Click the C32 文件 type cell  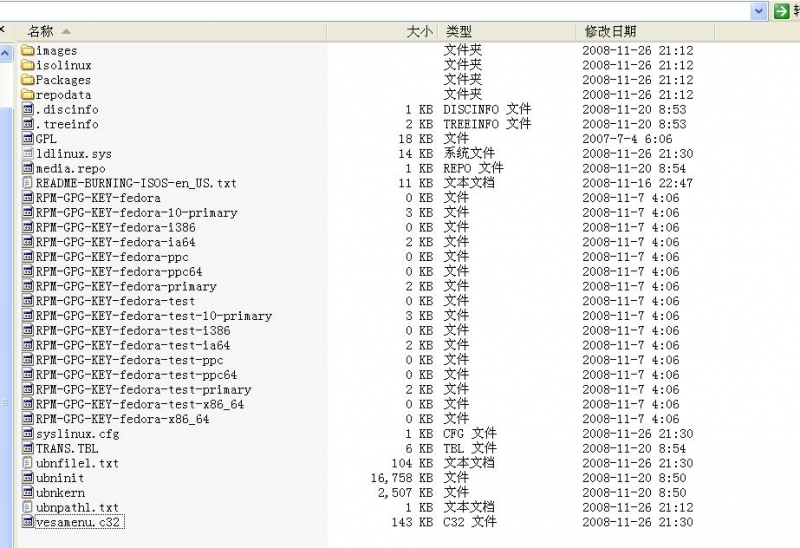470,522
